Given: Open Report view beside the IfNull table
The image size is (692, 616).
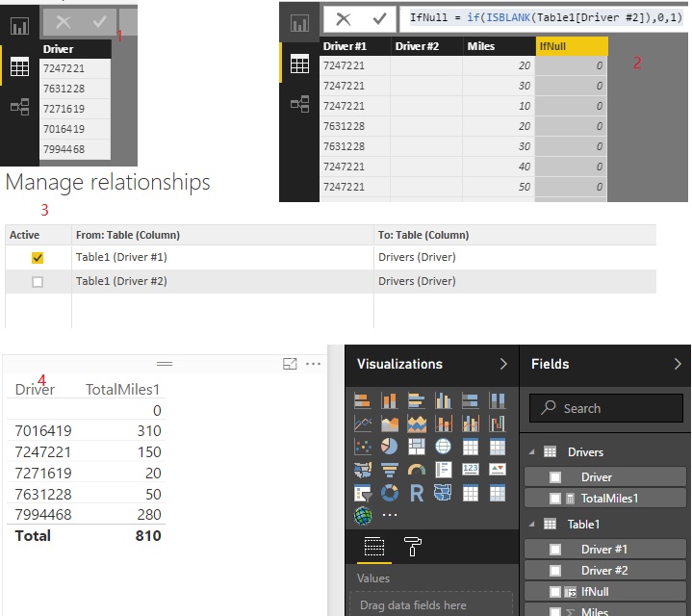Looking at the screenshot, I should coord(300,23).
